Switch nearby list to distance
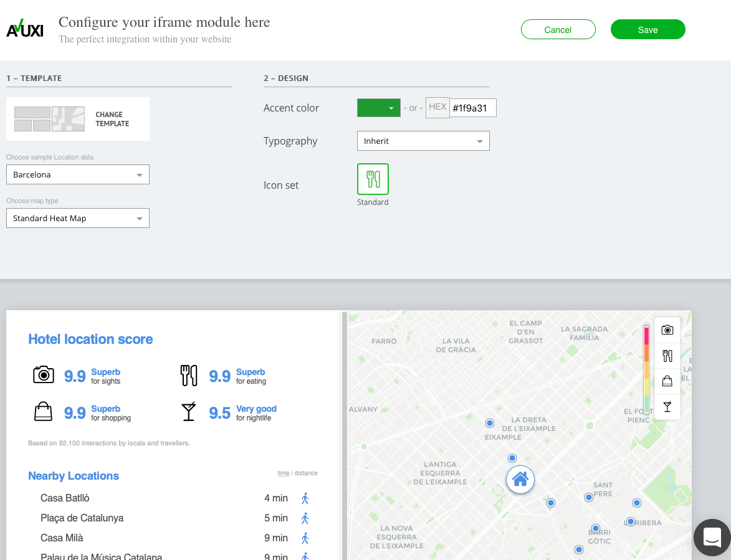Viewport: 731px width, 560px height. point(306,473)
